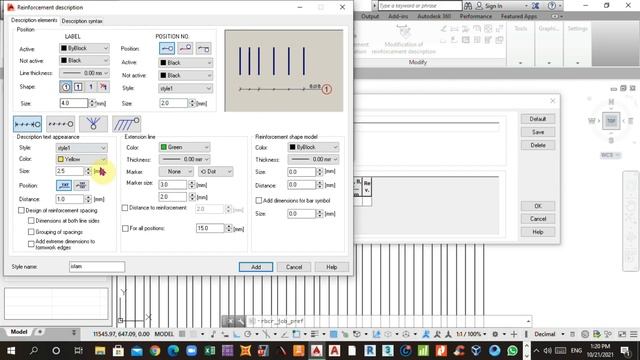Select distribution line with end label style

click(27, 124)
